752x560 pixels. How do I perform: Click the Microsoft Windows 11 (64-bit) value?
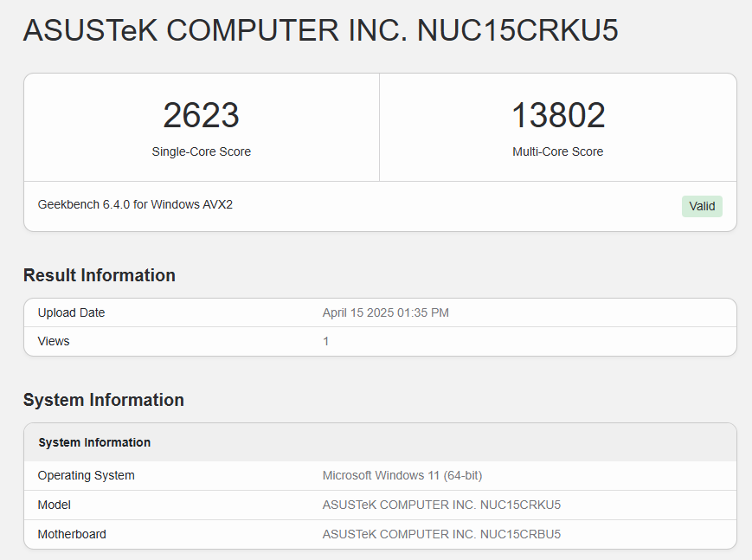(402, 475)
